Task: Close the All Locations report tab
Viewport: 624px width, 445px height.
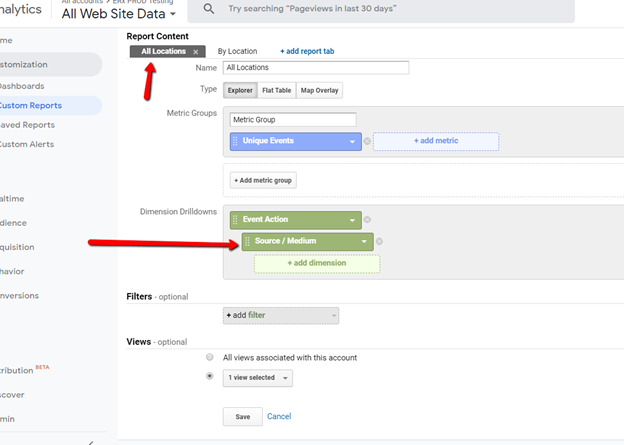Action: [196, 52]
